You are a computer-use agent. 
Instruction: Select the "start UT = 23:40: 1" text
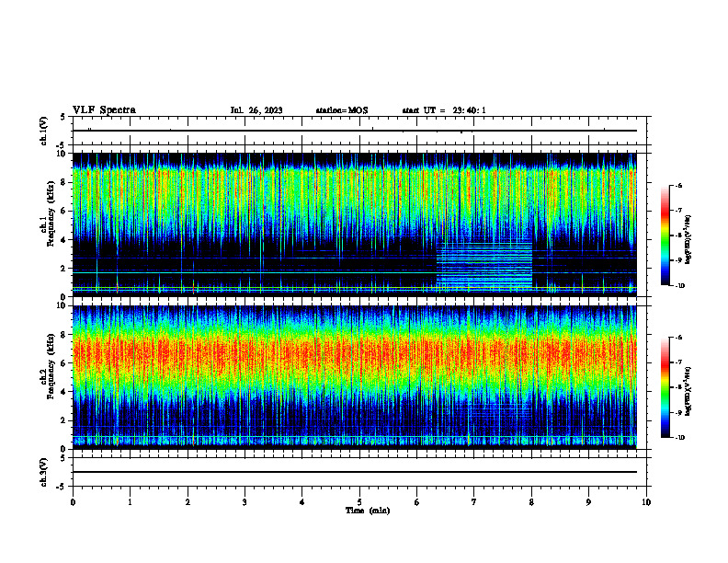[x=444, y=110]
